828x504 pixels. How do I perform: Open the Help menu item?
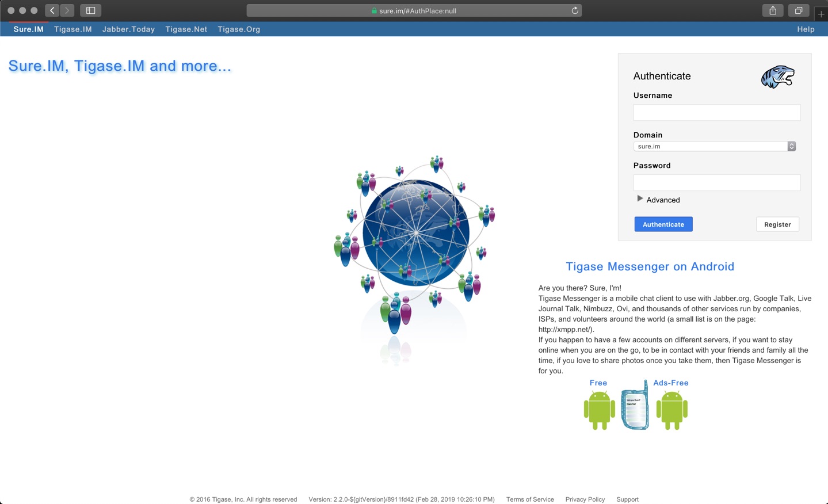(x=806, y=29)
